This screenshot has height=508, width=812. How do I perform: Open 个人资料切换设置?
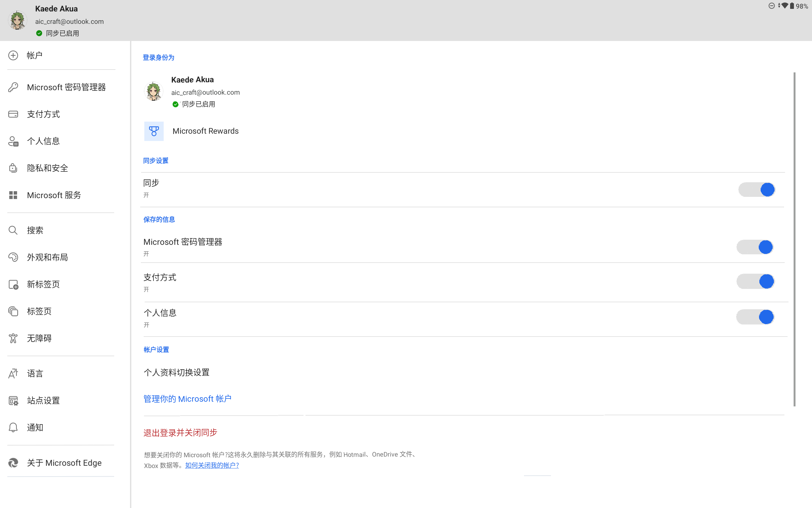[176, 373]
